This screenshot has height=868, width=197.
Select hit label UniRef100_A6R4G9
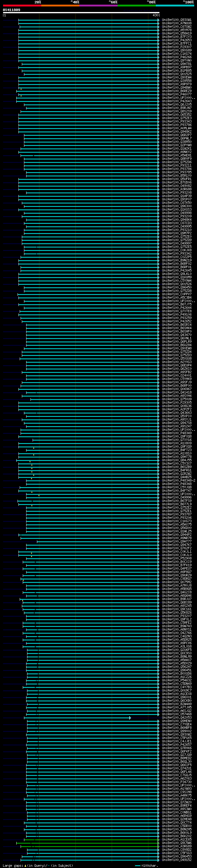(176, 816)
